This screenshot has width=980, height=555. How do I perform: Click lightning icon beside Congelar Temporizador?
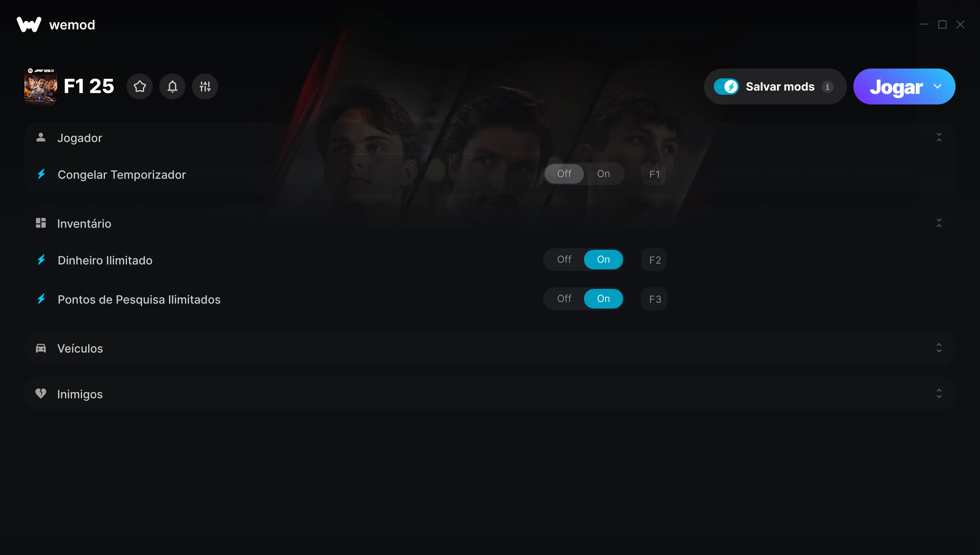[41, 174]
